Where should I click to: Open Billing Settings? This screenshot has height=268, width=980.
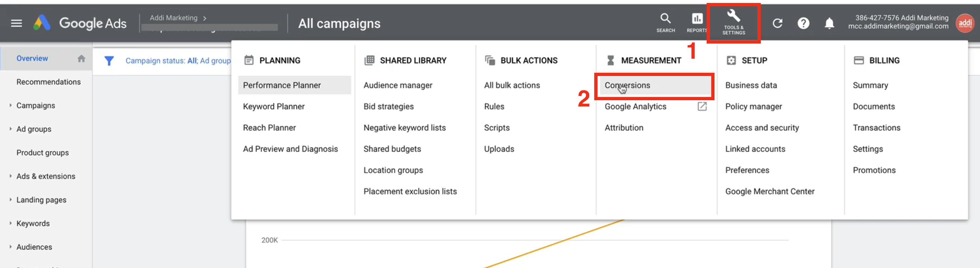[867, 149]
